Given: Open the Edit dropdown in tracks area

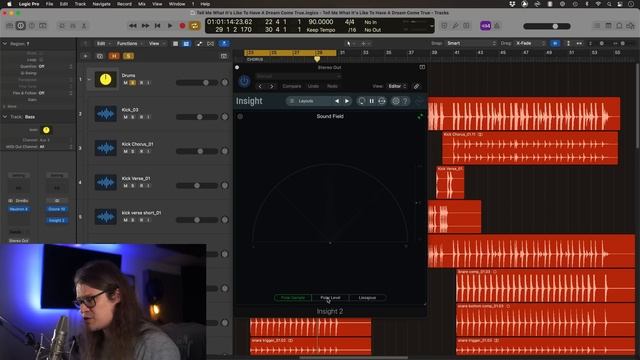Looking at the screenshot, I should point(103,43).
